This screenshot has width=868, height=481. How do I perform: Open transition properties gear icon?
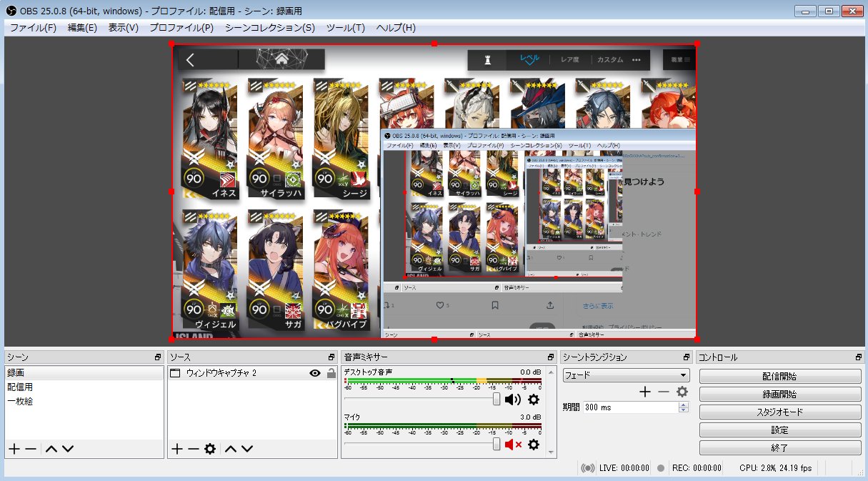click(x=682, y=392)
